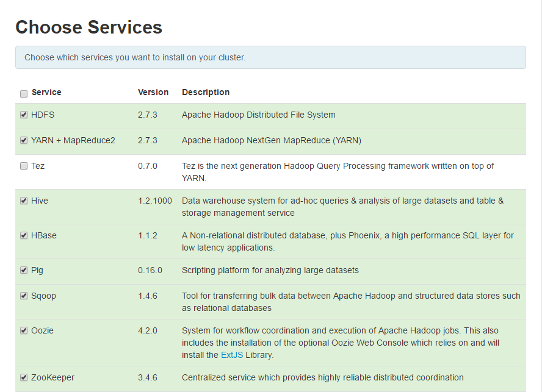Enable the Tez service checkbox
Viewport: 542px width, 392px height.
tap(23, 165)
